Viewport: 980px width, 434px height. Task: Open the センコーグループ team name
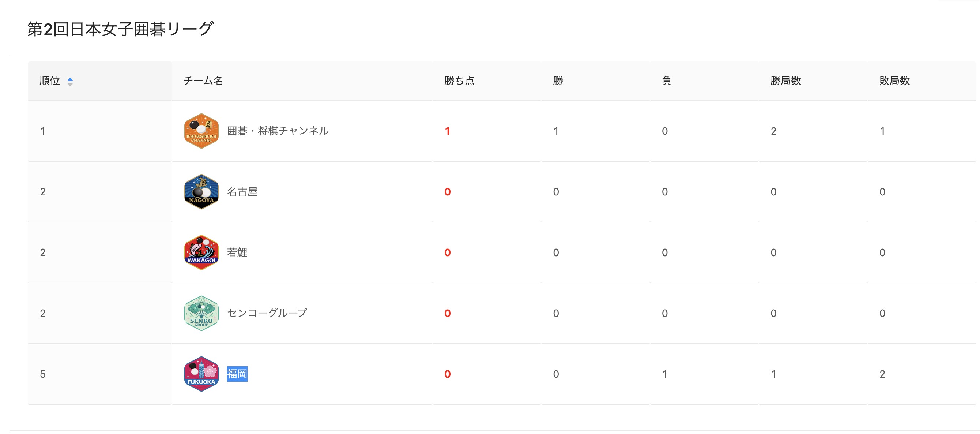point(267,313)
